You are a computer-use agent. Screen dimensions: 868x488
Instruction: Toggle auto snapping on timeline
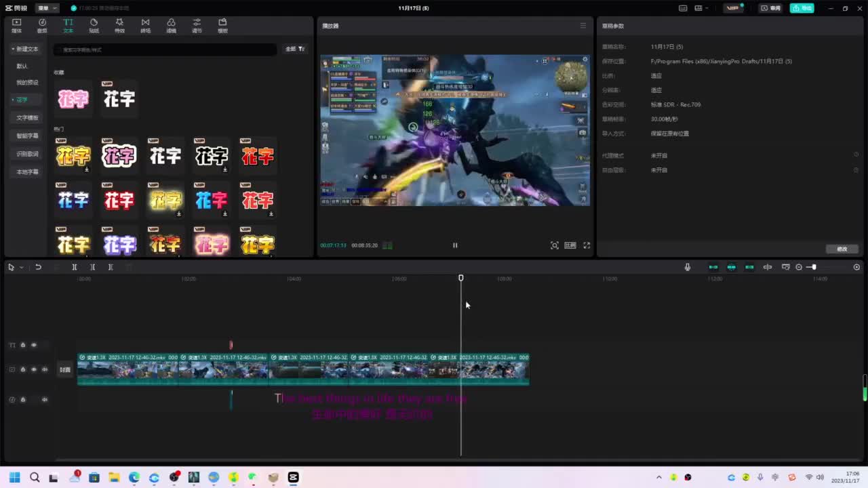click(x=731, y=267)
